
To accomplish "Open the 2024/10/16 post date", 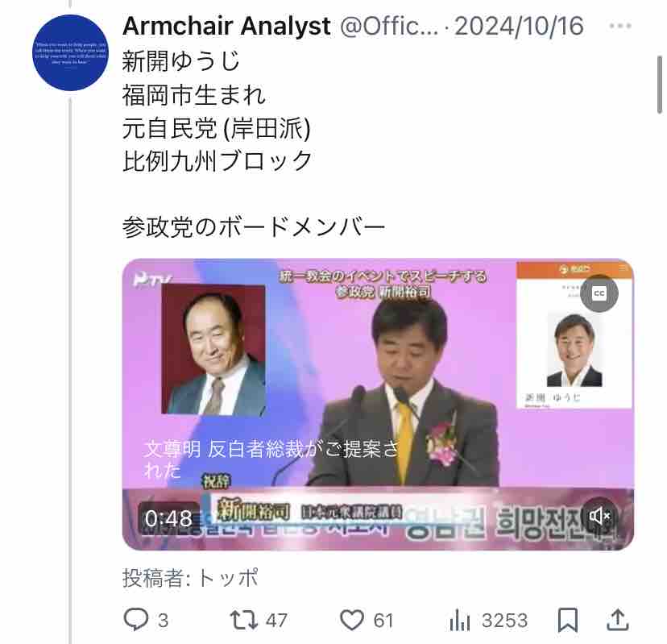I will tap(519, 27).
